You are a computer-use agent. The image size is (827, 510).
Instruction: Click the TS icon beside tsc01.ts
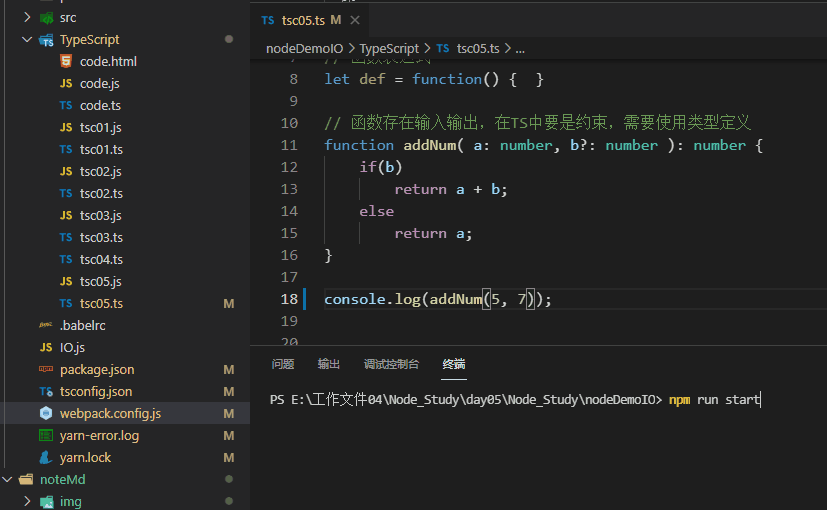66,150
